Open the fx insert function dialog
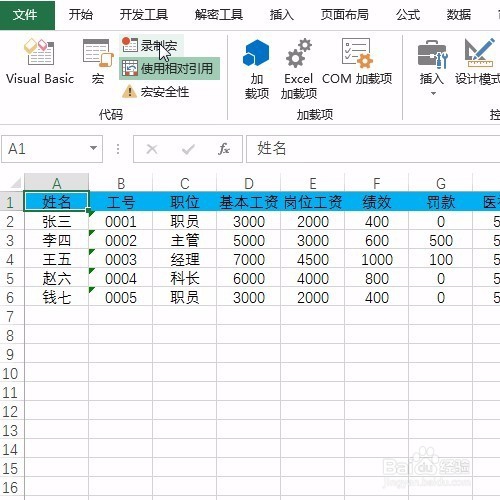Screen dimensions: 500x500 click(x=224, y=149)
